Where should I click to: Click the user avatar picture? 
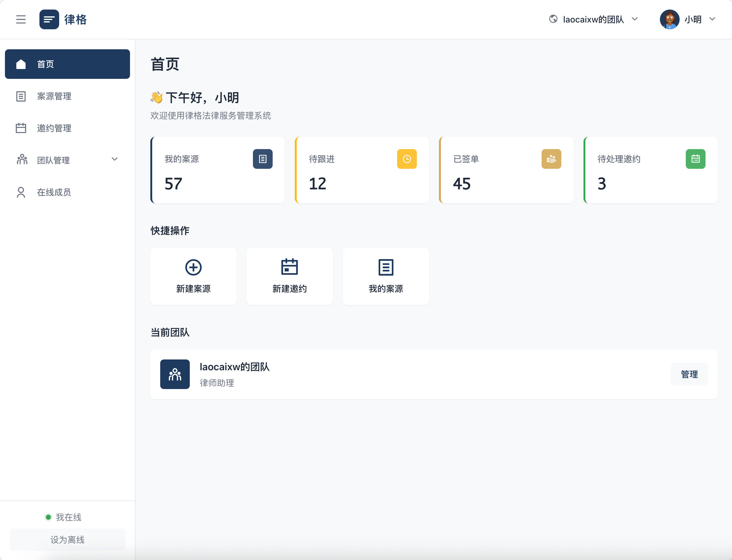click(x=669, y=19)
